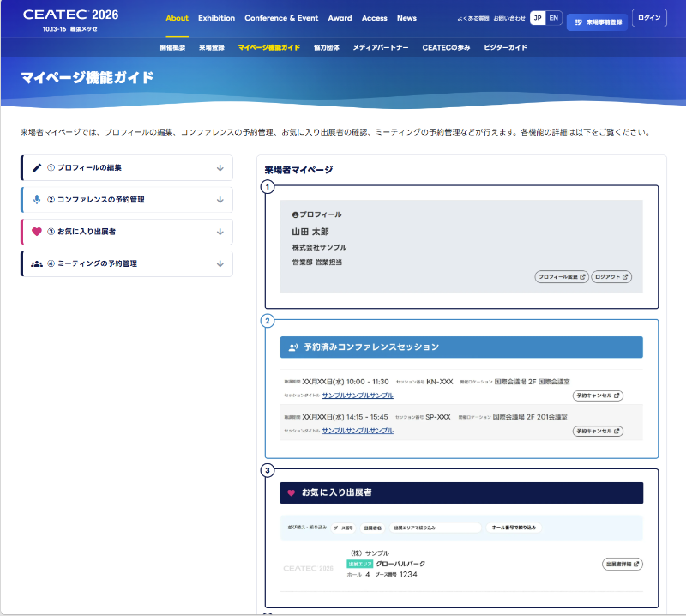Click 株式会社サンプル company text

[319, 247]
